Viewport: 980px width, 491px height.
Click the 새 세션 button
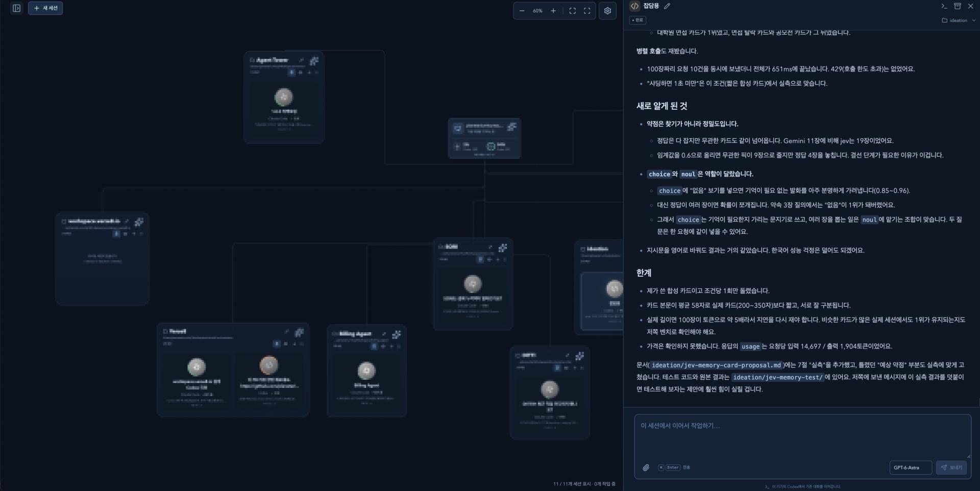(x=45, y=8)
